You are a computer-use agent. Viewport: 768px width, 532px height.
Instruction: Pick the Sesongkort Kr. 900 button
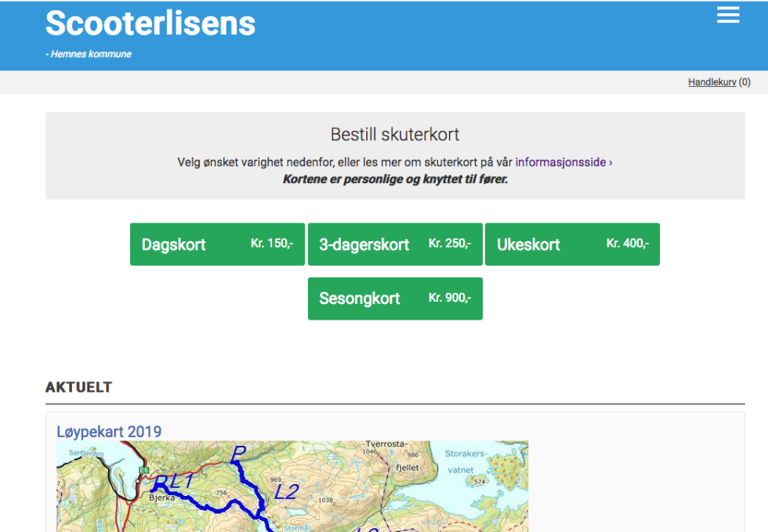point(395,299)
